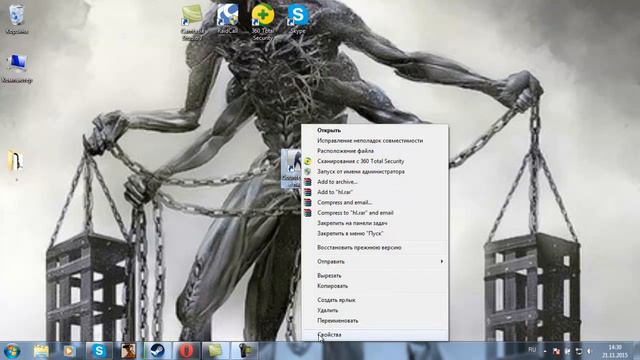The width and height of the screenshot is (640, 360).
Task: Open the Camtasia taskbar icon
Action: [216, 351]
